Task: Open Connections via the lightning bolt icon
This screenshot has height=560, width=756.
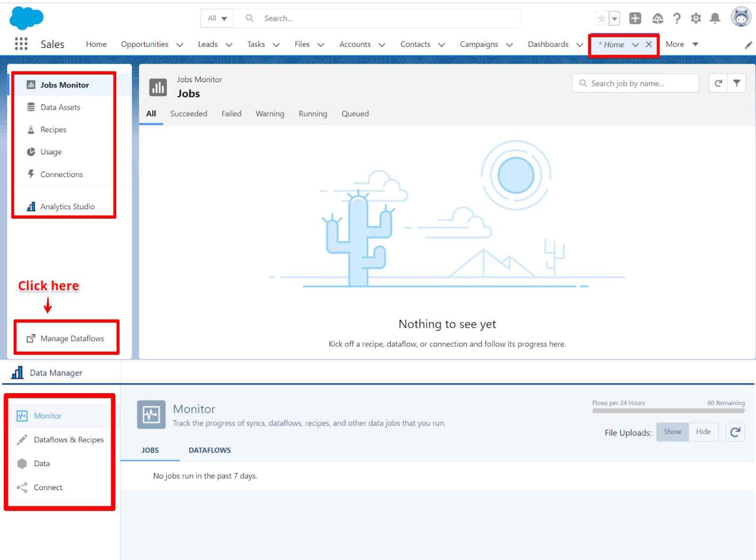Action: coord(31,174)
